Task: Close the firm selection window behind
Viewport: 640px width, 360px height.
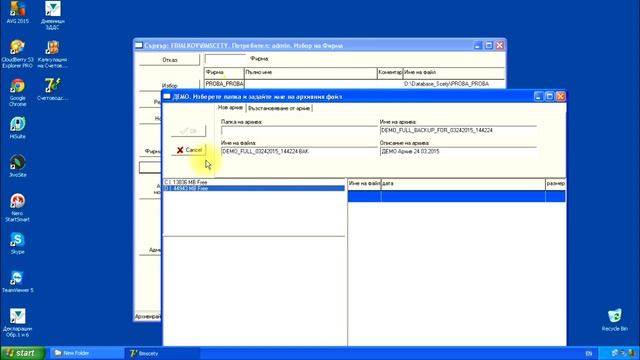Action: click(500, 45)
